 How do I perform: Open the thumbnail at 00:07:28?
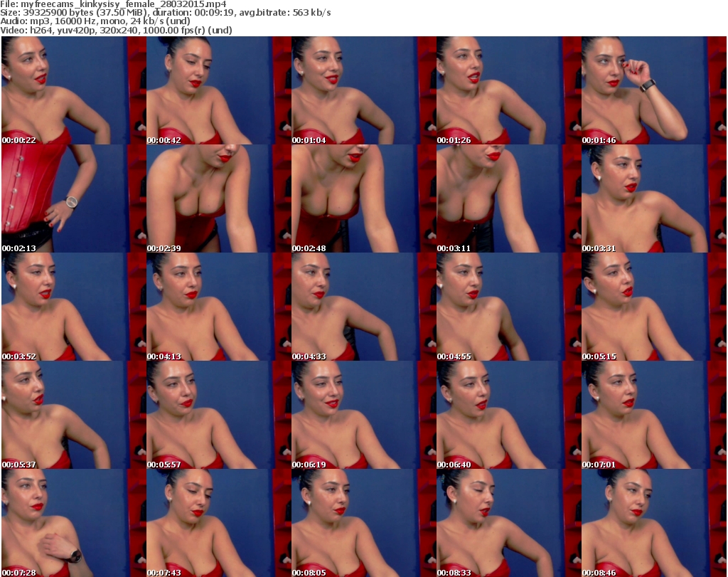pyautogui.click(x=74, y=523)
